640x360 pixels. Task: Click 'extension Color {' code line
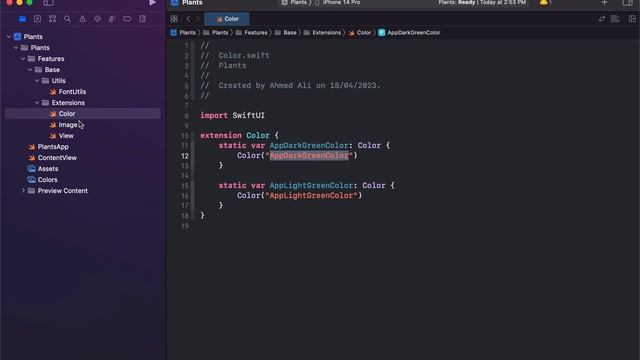239,136
